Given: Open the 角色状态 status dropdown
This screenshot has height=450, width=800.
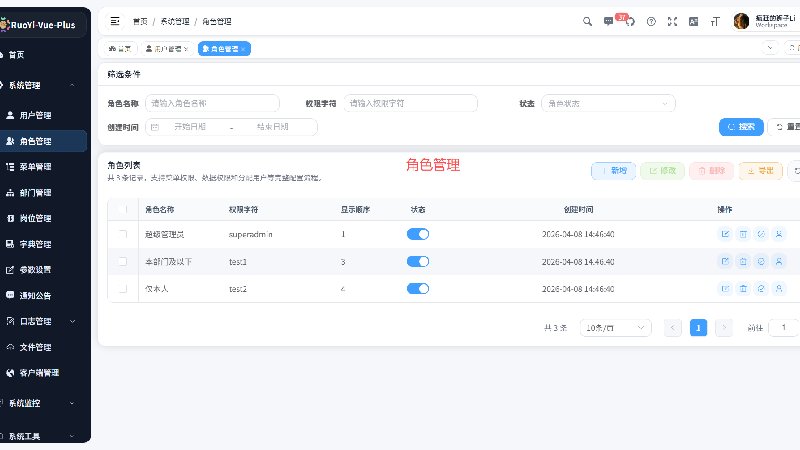Looking at the screenshot, I should click(x=608, y=104).
